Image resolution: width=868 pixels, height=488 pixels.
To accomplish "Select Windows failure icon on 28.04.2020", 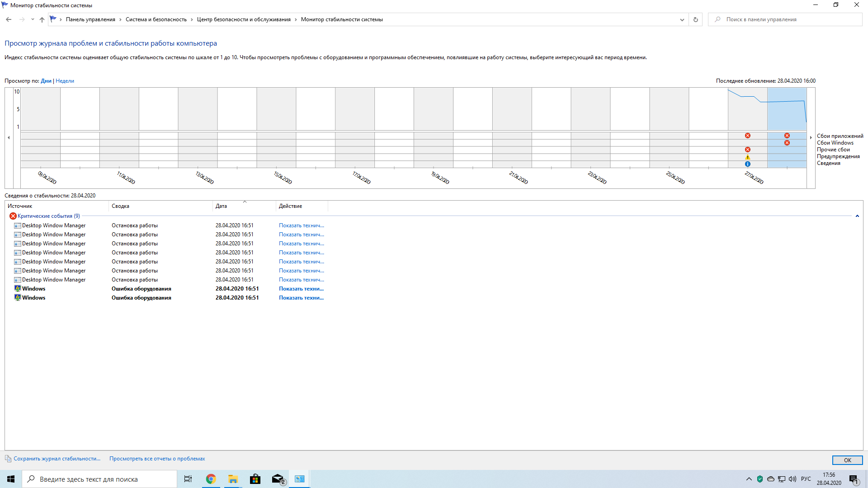I will (787, 143).
